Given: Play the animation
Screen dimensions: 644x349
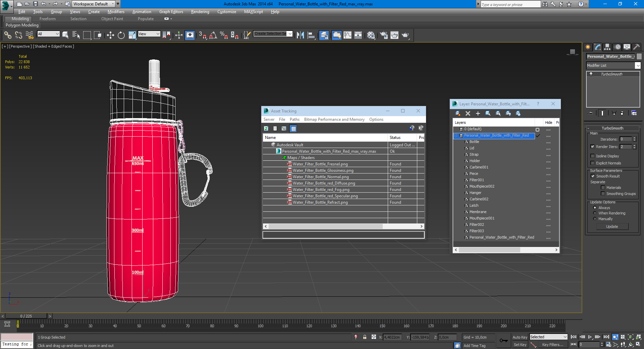Looking at the screenshot, I should click(590, 337).
